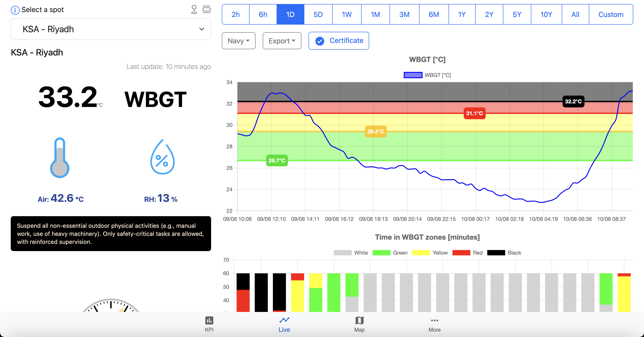The height and width of the screenshot is (337, 644).
Task: Click the Time in WBGT zones chart title
Action: [x=427, y=237]
